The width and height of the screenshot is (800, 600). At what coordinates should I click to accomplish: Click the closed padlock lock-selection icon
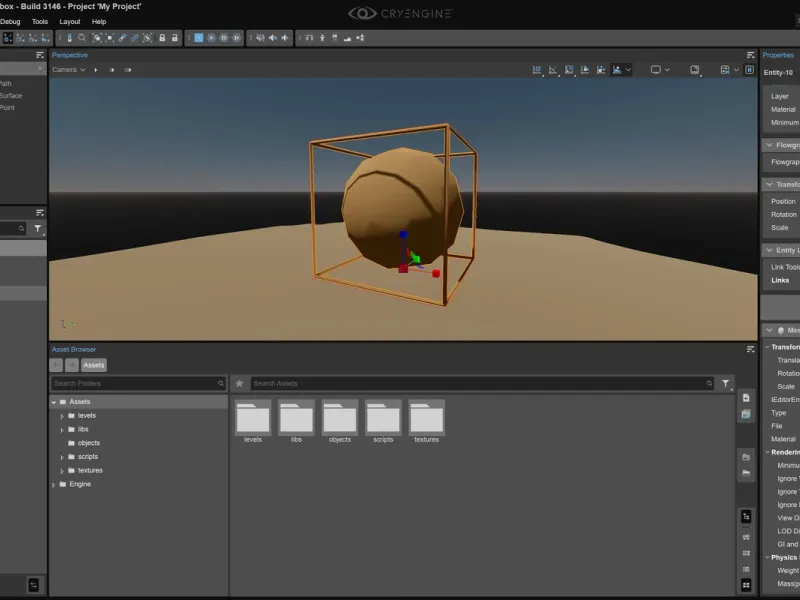point(162,38)
